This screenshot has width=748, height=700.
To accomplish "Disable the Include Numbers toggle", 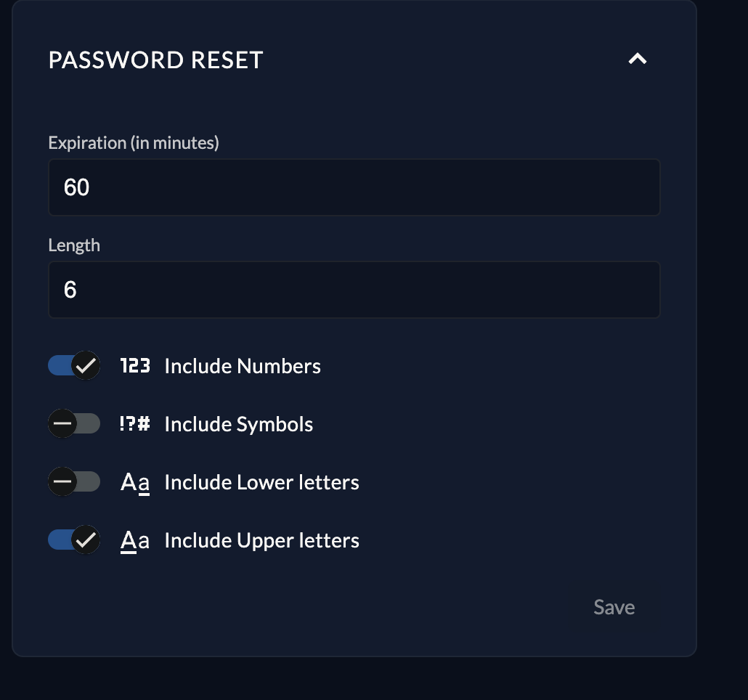I will (73, 366).
